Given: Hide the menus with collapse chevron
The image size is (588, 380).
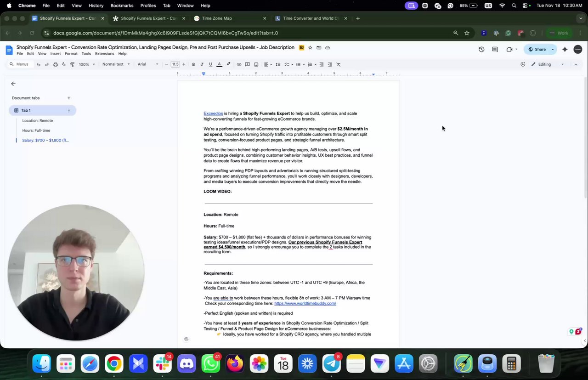Looking at the screenshot, I should pyautogui.click(x=576, y=64).
